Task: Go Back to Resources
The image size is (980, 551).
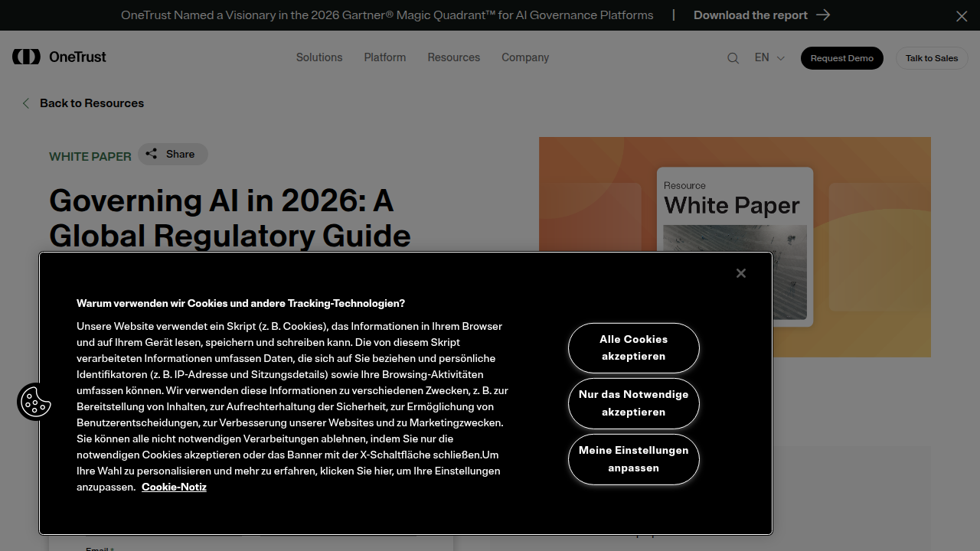Action: tap(92, 103)
